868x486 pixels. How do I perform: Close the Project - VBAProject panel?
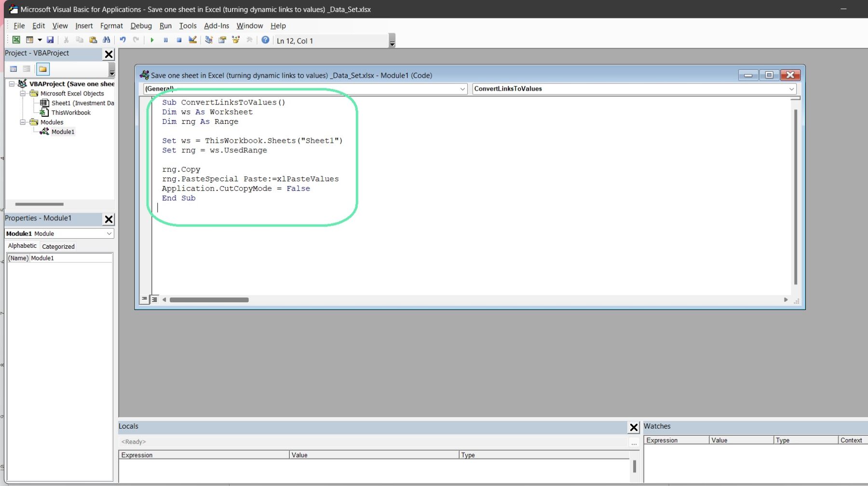[x=109, y=54]
